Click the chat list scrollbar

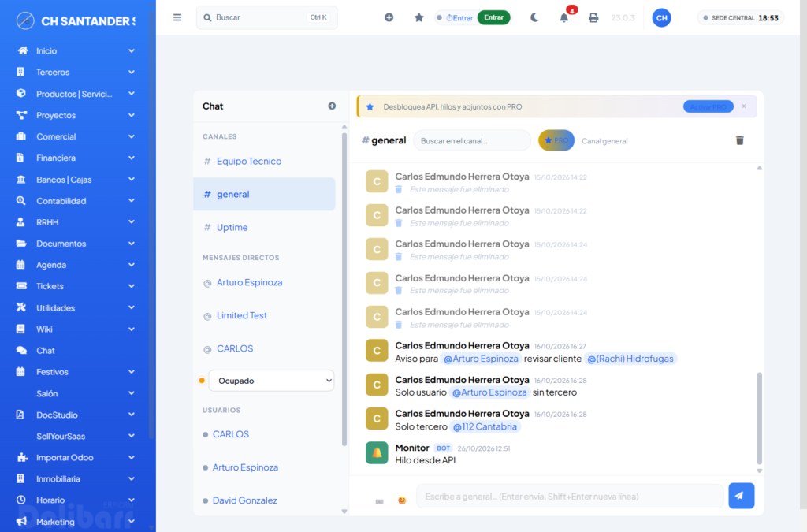[344, 288]
